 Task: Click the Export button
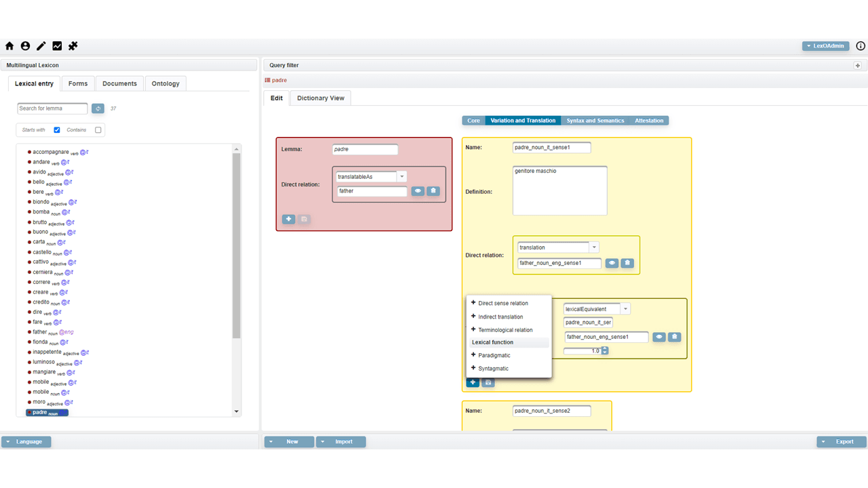pyautogui.click(x=841, y=442)
